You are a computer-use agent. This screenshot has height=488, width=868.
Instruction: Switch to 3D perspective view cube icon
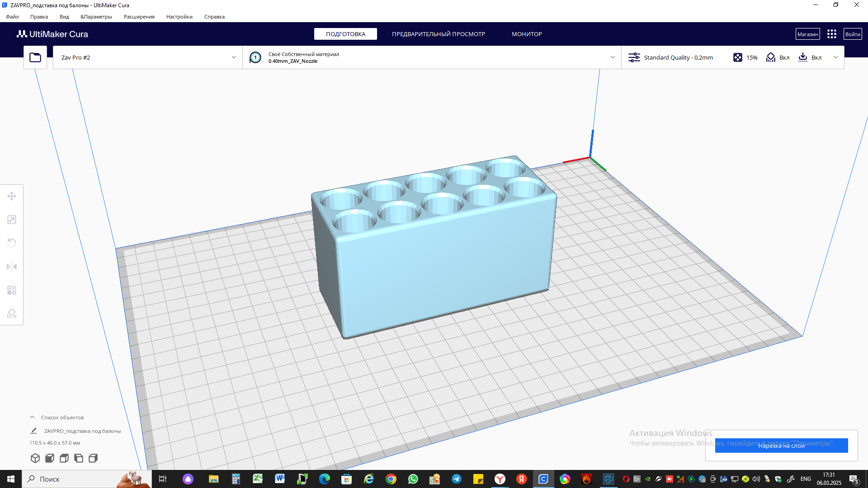[35, 458]
